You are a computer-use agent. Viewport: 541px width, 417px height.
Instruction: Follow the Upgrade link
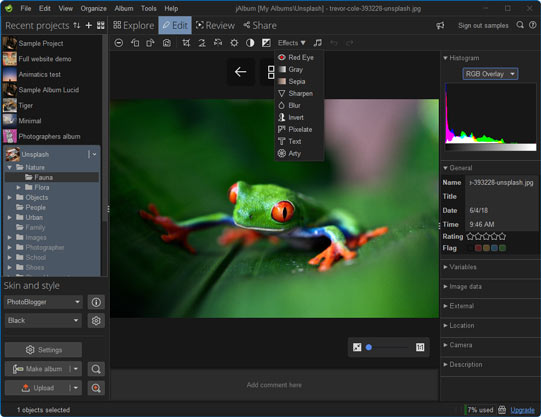[522, 410]
